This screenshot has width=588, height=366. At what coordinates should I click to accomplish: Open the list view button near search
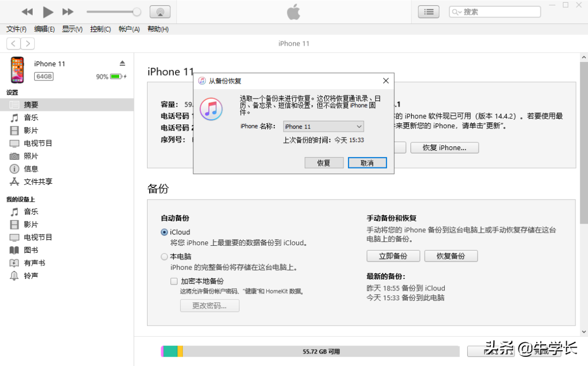(x=428, y=12)
